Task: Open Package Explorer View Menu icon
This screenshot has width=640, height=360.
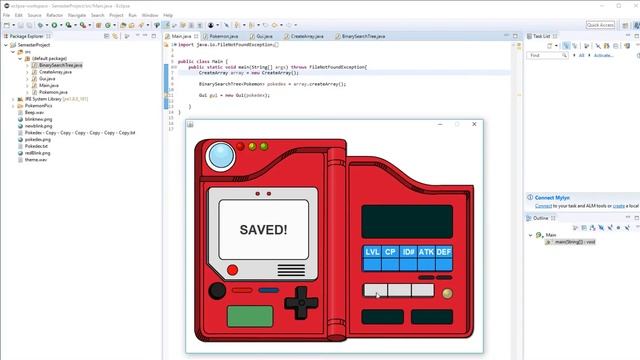Action: (127, 36)
